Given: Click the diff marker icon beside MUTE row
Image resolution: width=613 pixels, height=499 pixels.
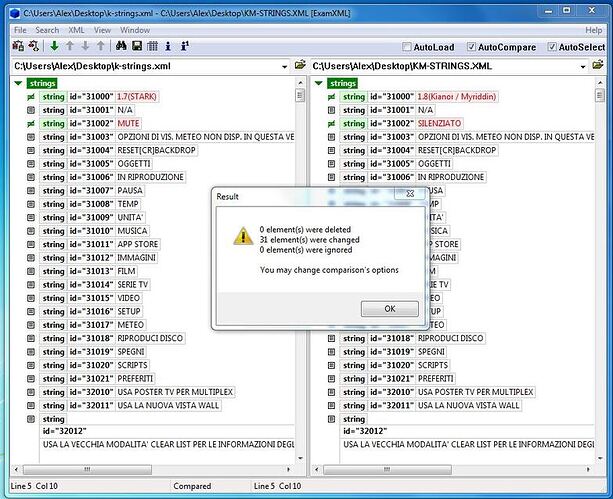Looking at the screenshot, I should (x=31, y=124).
